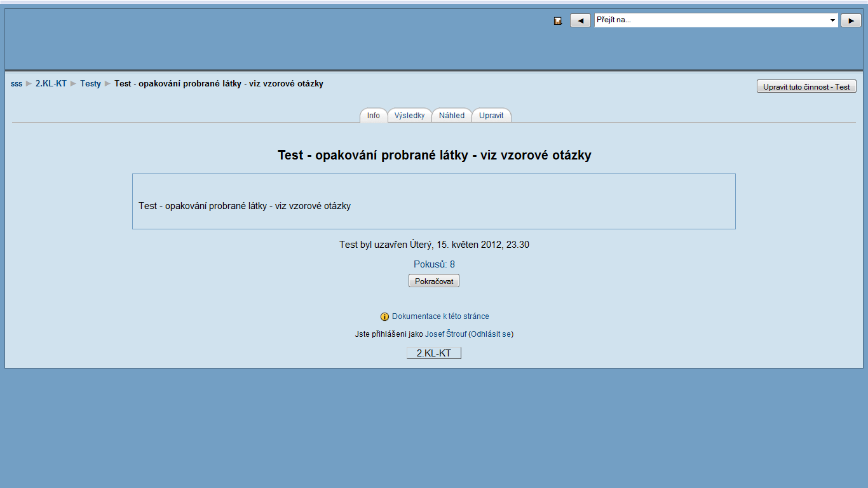
Task: Click 'Test byl uzavřen Úterý, 15. květen 2012' text
Action: (434, 245)
